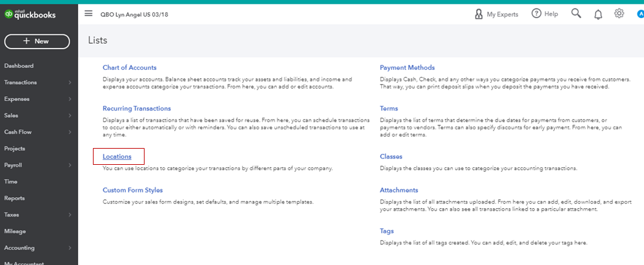The width and height of the screenshot is (644, 265).
Task: Click the QuickBooks logo
Action: click(x=30, y=15)
